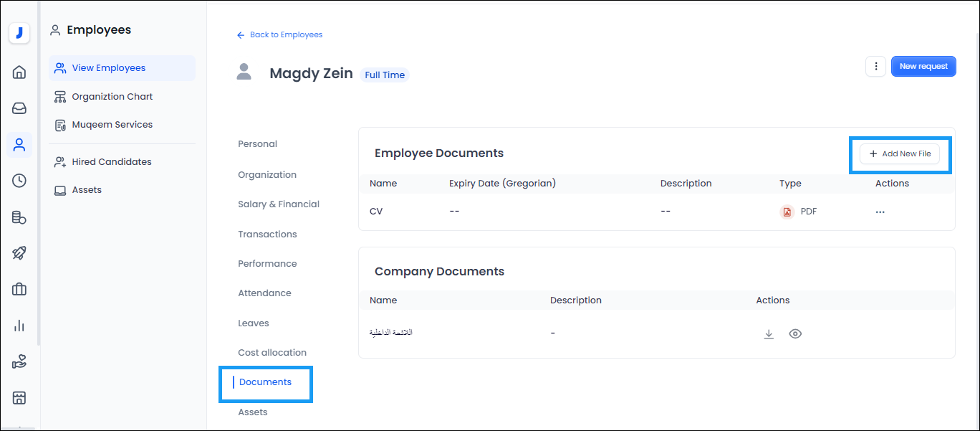980x431 pixels.
Task: Open Muqeem Services menu item
Action: [x=112, y=125]
